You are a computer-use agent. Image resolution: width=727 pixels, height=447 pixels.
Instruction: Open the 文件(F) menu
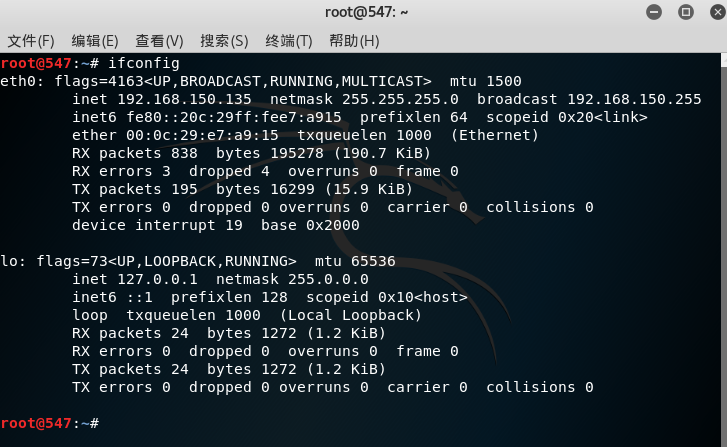click(x=31, y=41)
